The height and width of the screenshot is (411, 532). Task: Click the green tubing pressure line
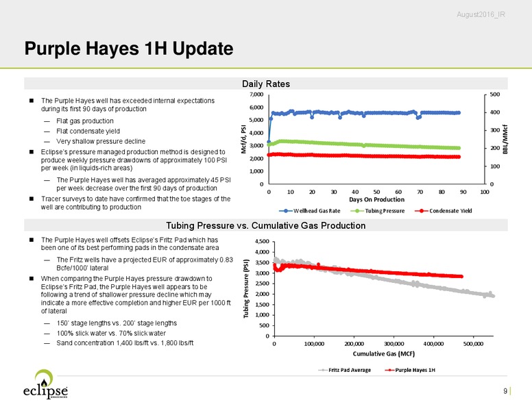click(376, 145)
